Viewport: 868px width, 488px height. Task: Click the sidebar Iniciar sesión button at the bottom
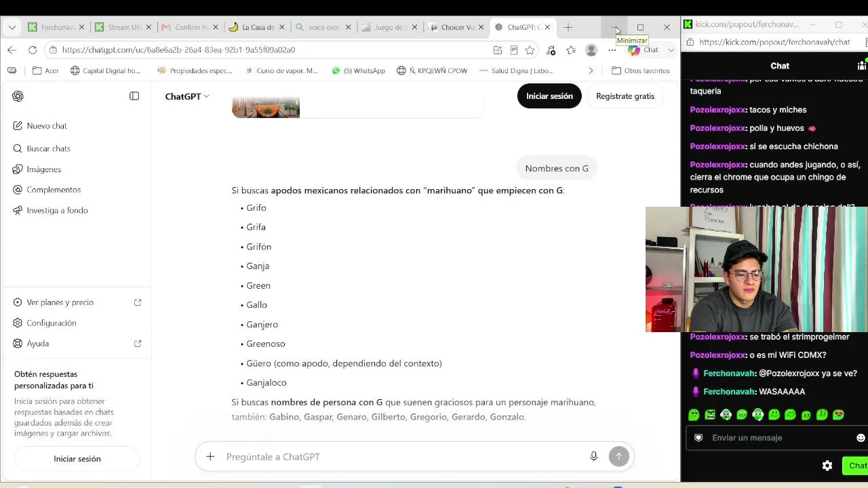[x=77, y=459]
